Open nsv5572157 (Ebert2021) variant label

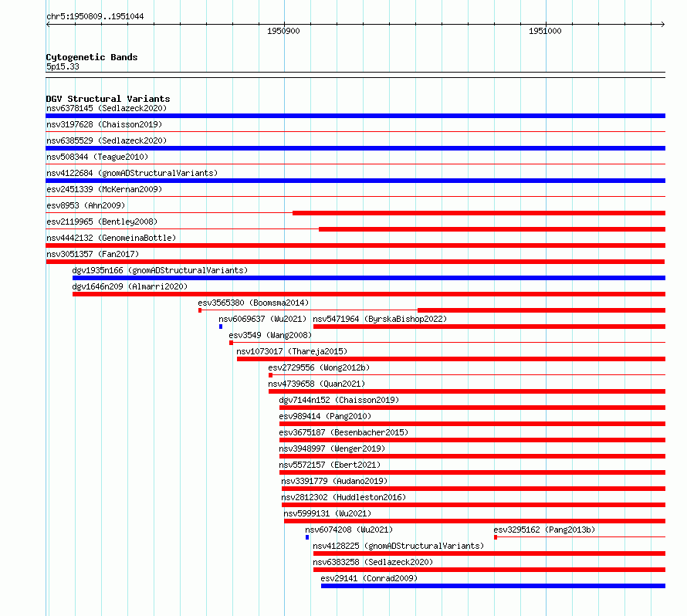(x=330, y=465)
